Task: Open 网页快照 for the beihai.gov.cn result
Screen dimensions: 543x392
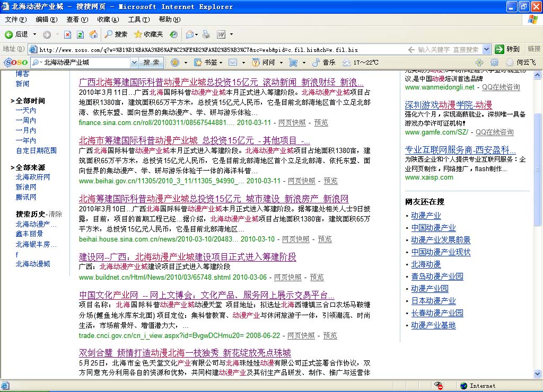Action: pyautogui.click(x=302, y=181)
